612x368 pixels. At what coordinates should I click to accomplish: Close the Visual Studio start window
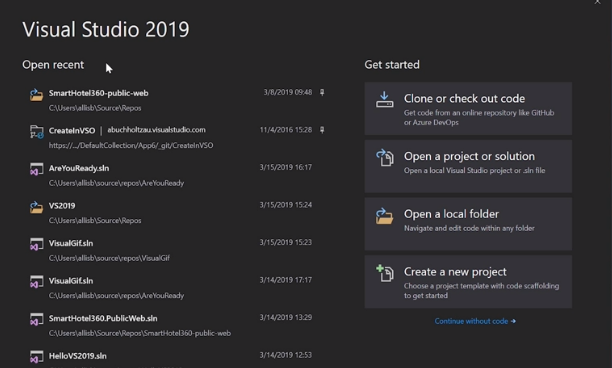(x=598, y=2)
